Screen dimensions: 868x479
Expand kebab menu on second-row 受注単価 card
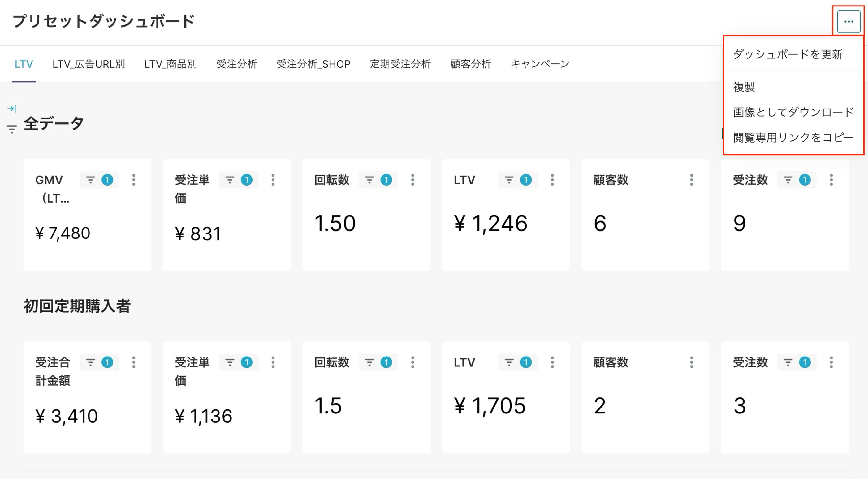(273, 362)
